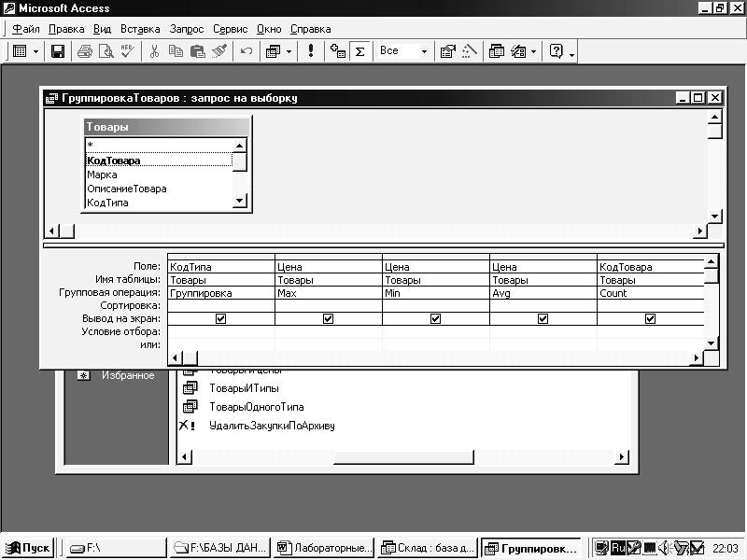Screen dimensions: 747x560
Task: Open the ТоварыИТипы query in database window
Action: point(244,388)
